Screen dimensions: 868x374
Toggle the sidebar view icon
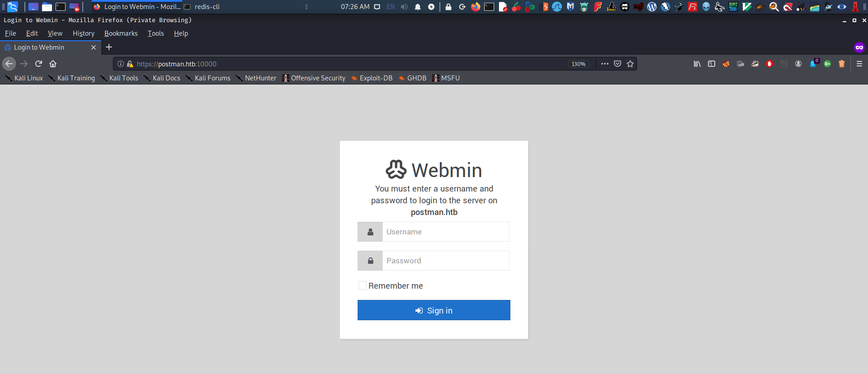712,64
